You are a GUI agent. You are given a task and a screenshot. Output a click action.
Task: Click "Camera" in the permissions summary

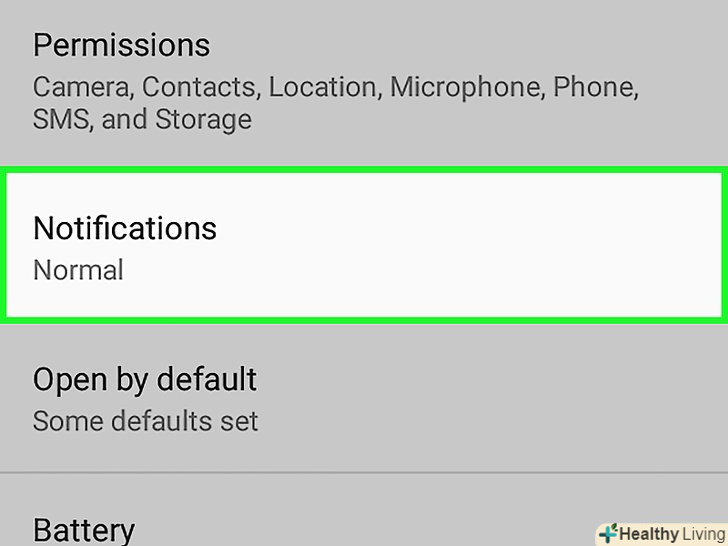click(x=82, y=87)
